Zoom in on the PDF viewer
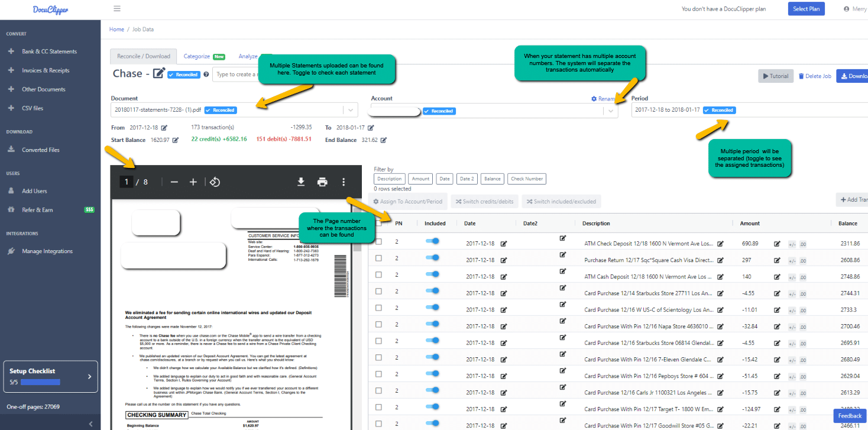Image resolution: width=868 pixels, height=430 pixels. (x=193, y=182)
